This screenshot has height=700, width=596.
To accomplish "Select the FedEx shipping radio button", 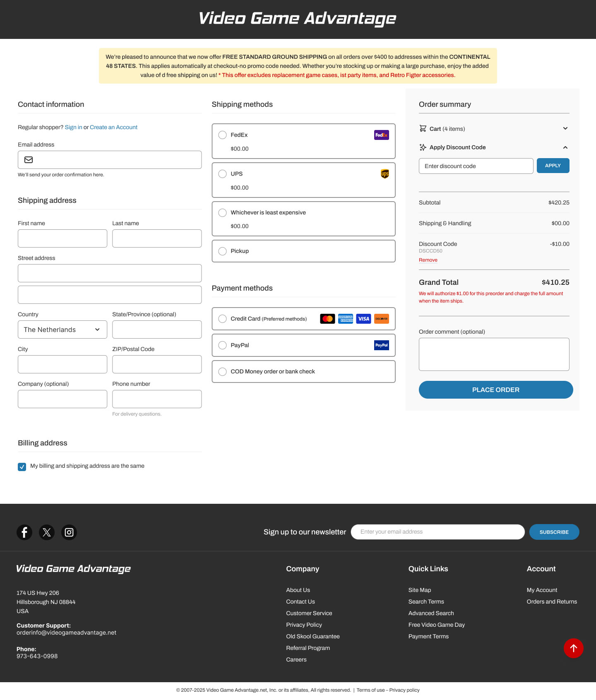I will click(223, 135).
